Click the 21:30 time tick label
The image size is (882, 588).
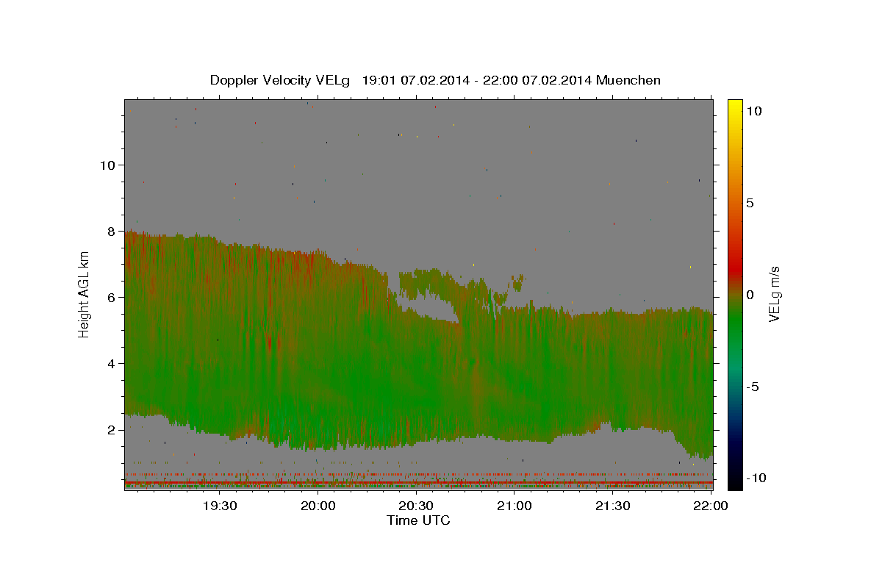point(612,506)
